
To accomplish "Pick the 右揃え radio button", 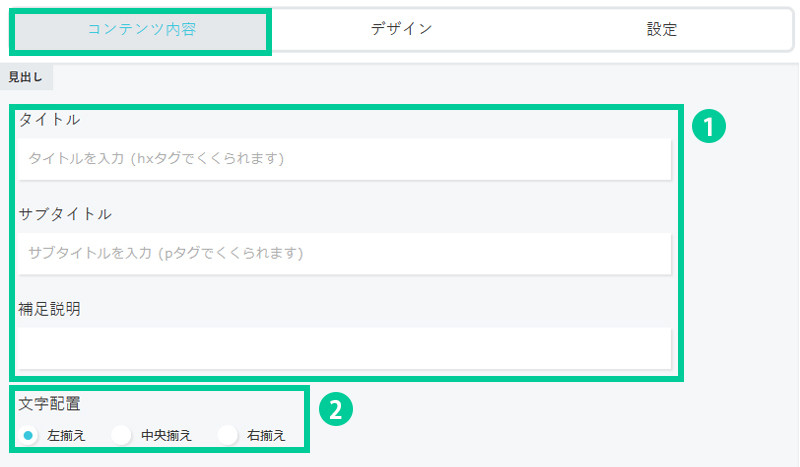I will tap(228, 435).
